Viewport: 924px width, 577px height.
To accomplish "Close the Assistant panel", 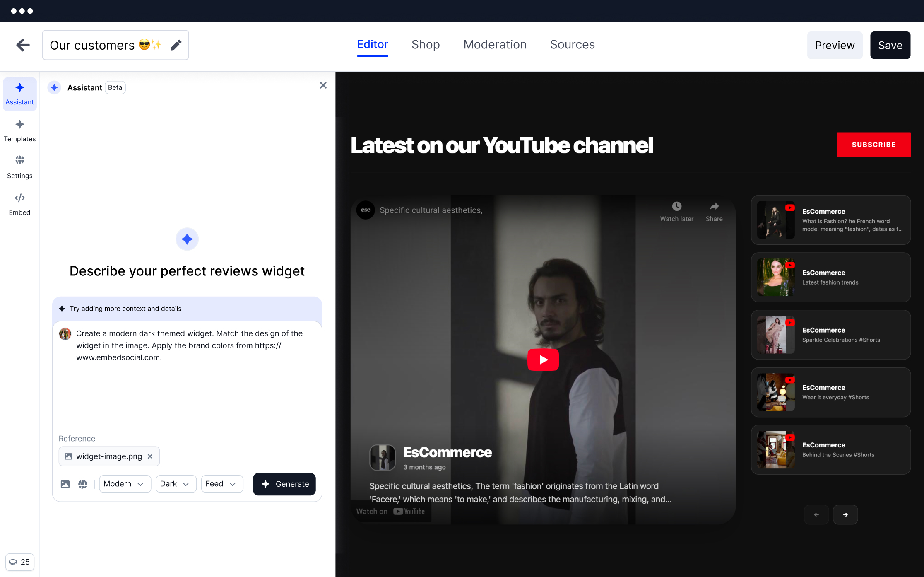I will (323, 85).
